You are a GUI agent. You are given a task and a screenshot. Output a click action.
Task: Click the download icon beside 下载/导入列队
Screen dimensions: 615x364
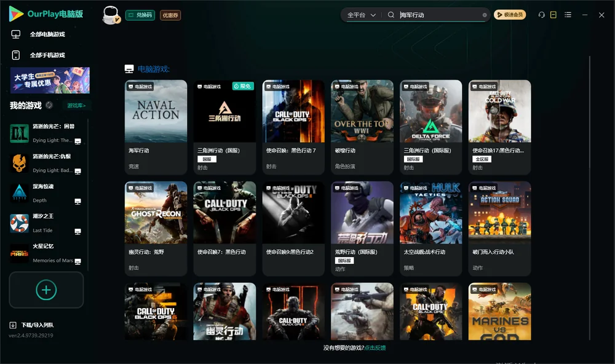point(13,325)
